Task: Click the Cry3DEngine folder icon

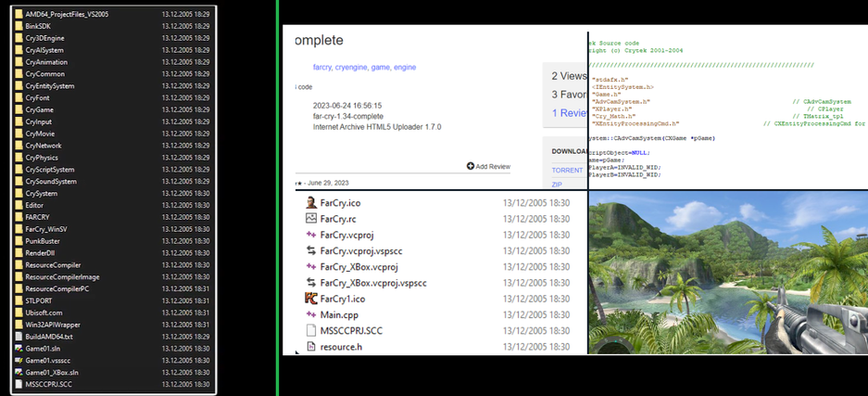Action: 19,38
